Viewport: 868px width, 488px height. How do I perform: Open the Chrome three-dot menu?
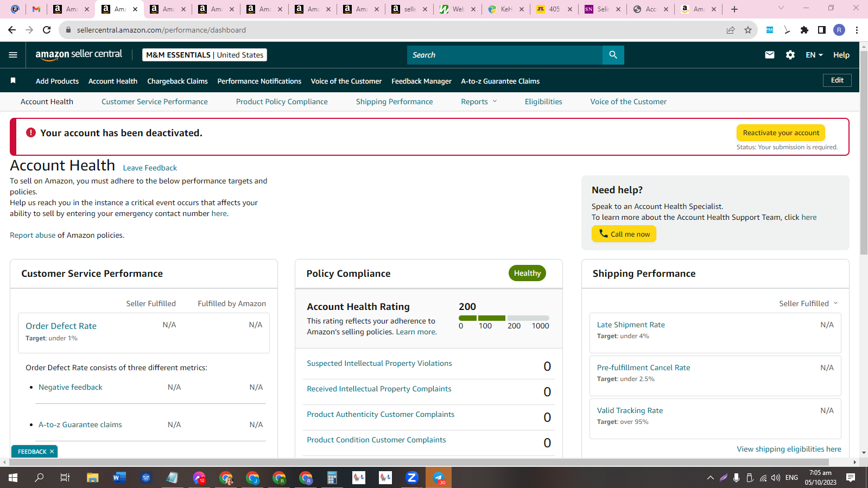click(x=857, y=30)
